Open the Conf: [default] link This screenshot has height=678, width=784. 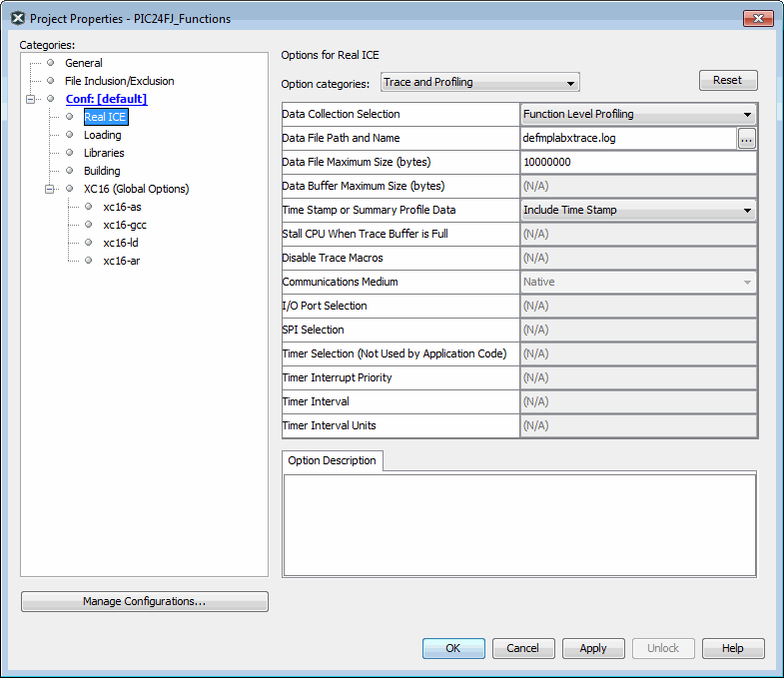click(106, 99)
